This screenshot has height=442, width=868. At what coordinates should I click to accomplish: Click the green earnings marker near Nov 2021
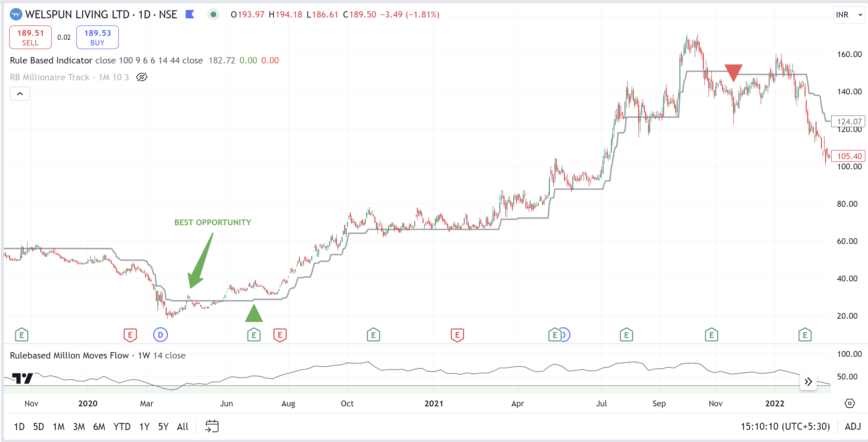[x=711, y=335]
